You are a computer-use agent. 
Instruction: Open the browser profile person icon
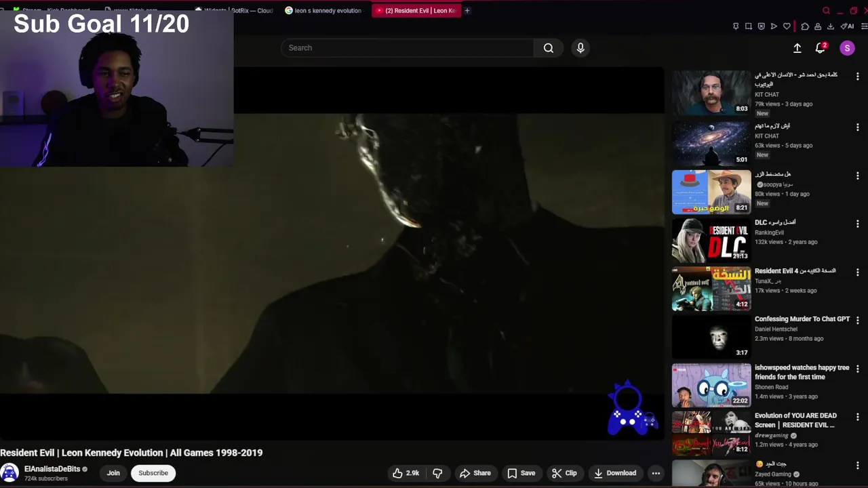coord(818,26)
